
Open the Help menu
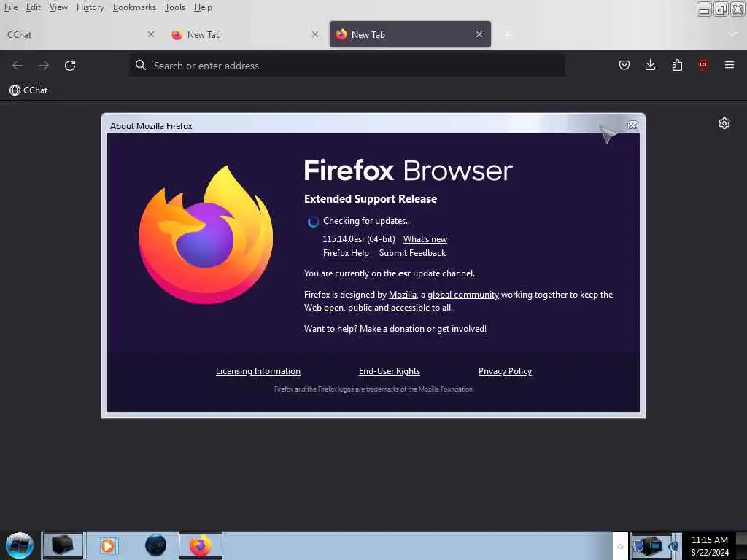click(203, 7)
